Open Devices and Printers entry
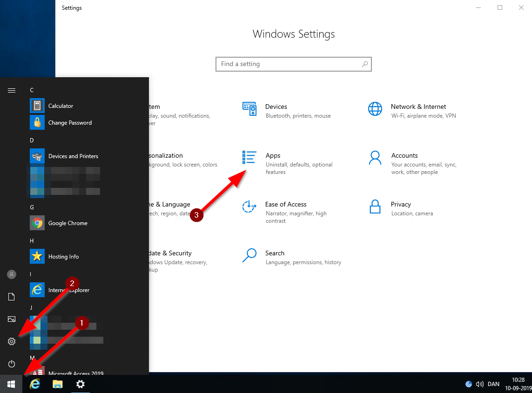The height and width of the screenshot is (393, 532). 73,156
